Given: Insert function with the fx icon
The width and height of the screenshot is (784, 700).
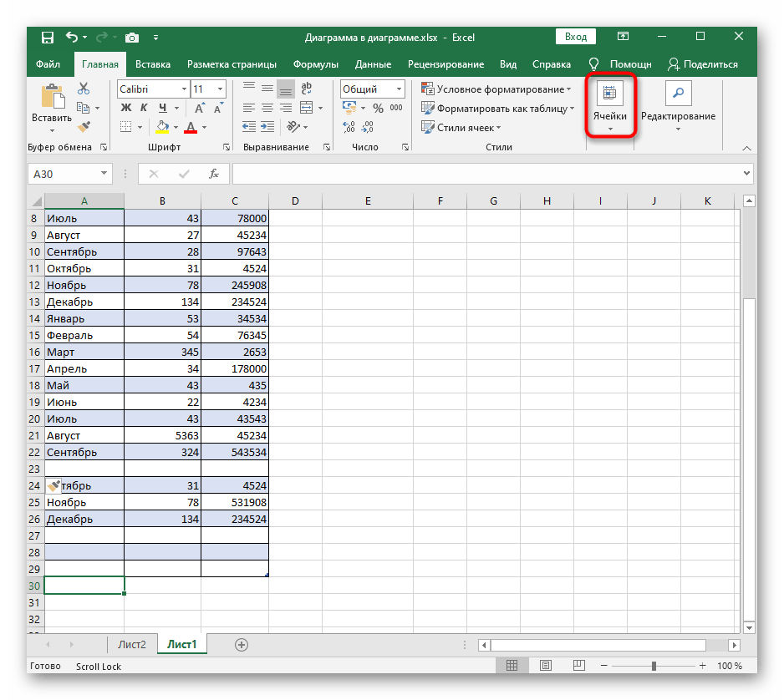Looking at the screenshot, I should (213, 174).
